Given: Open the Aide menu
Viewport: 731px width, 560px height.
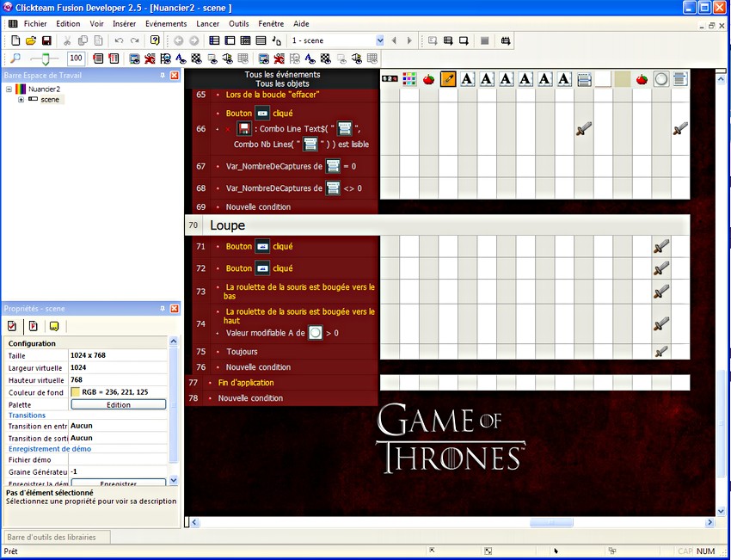Looking at the screenshot, I should [x=301, y=24].
